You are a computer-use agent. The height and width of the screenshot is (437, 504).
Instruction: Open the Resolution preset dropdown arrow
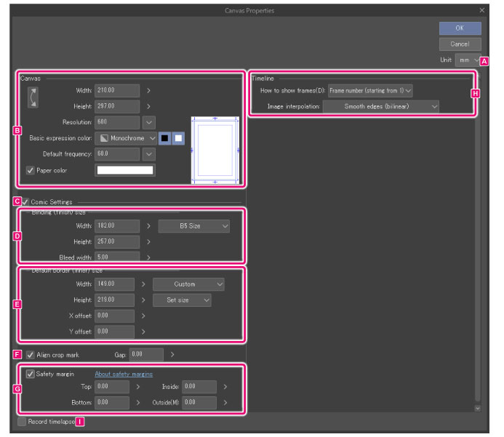tap(149, 122)
